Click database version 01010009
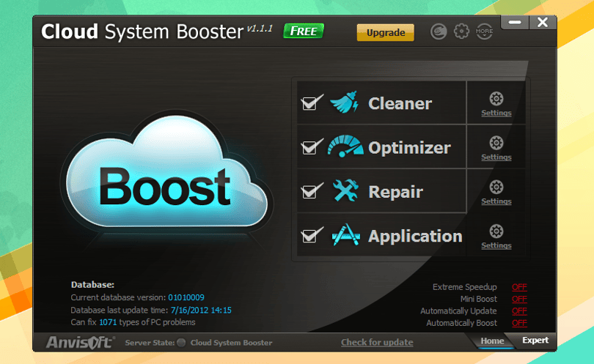The image size is (594, 364). 186,297
